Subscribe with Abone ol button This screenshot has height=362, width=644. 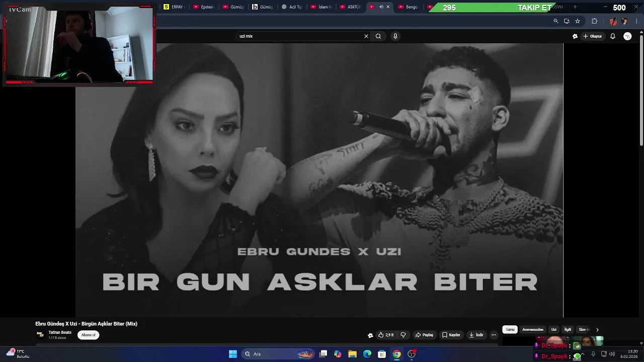pyautogui.click(x=89, y=335)
